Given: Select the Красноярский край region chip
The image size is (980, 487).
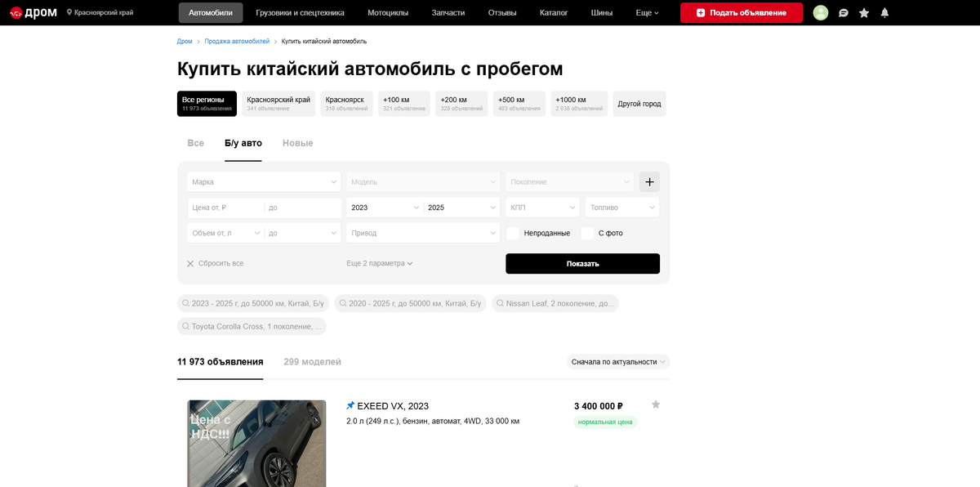Looking at the screenshot, I should click(x=278, y=104).
